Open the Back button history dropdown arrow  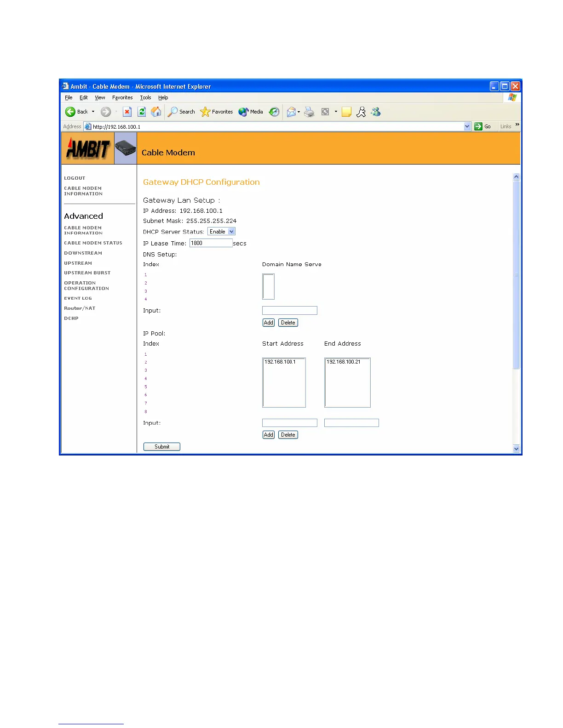93,112
